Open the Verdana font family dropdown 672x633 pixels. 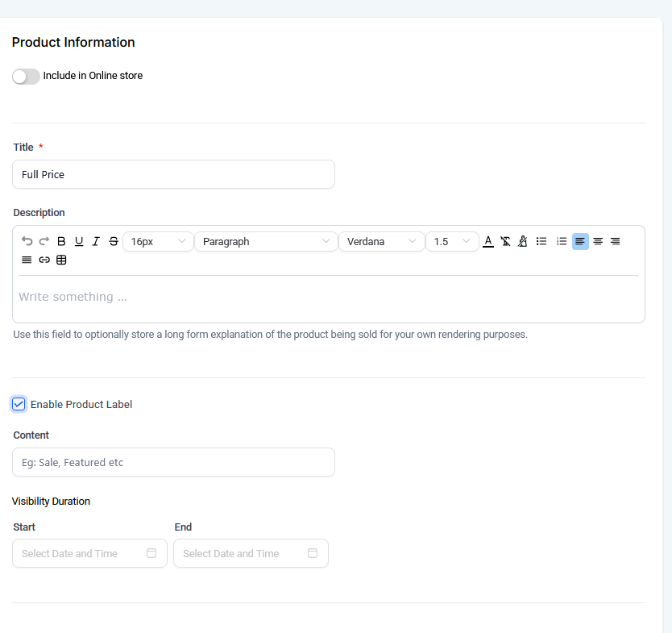381,241
